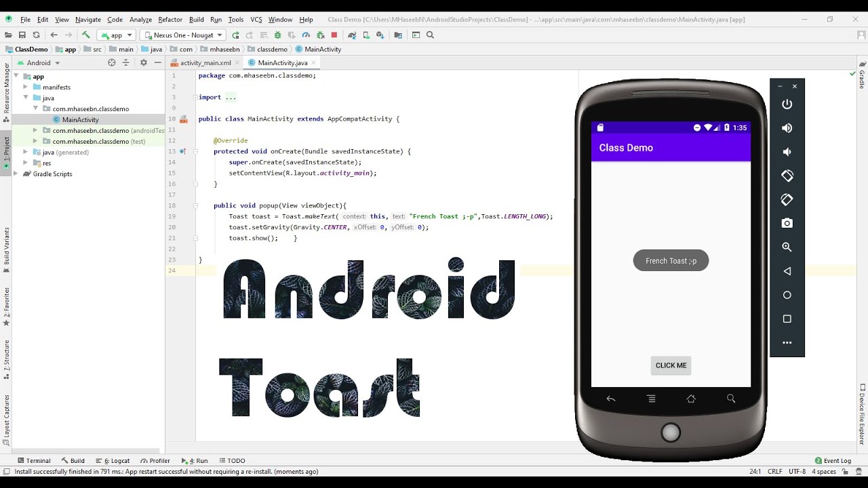Open the Event Log panel

(x=833, y=461)
